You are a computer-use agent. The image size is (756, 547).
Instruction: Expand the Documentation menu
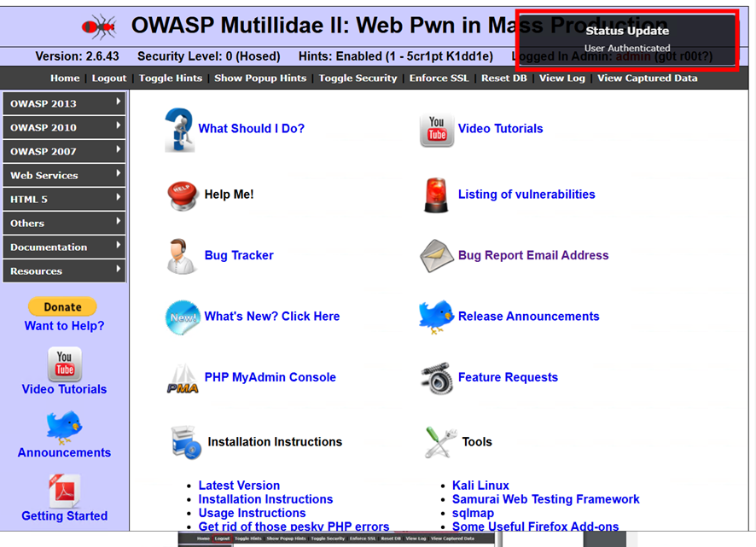click(x=64, y=247)
